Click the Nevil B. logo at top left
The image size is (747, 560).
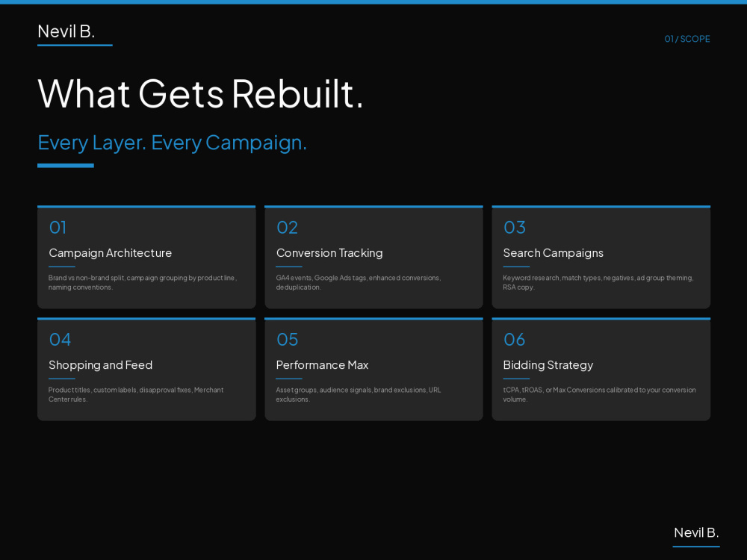pyautogui.click(x=66, y=31)
